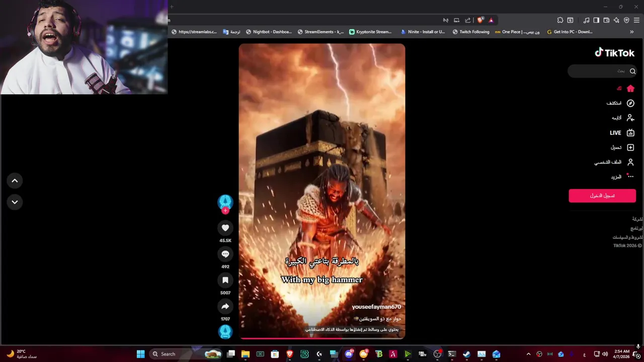
Task: Click the volume speaker tray icon
Action: coord(605,354)
